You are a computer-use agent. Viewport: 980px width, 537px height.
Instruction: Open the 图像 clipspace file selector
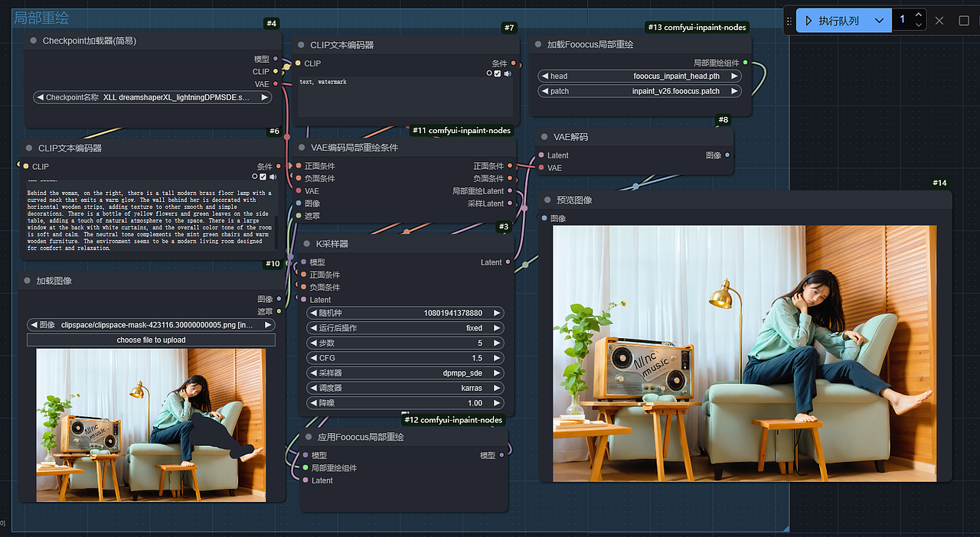point(151,324)
